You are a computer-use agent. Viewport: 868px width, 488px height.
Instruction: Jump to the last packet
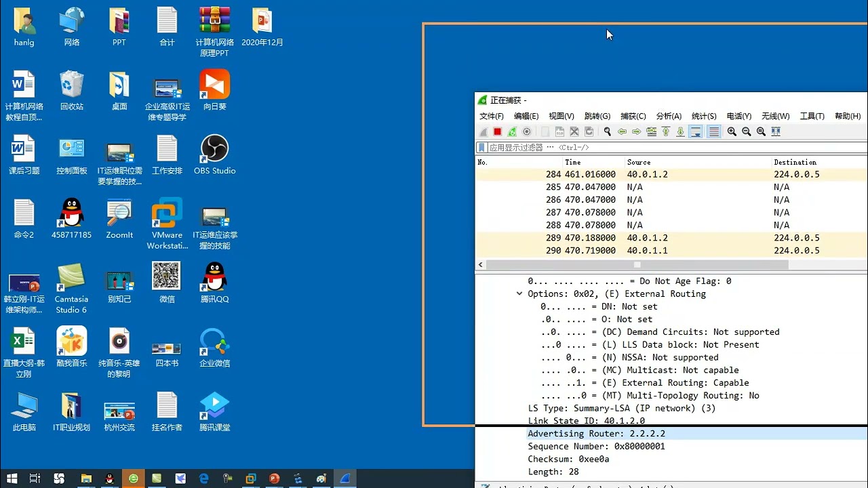680,131
